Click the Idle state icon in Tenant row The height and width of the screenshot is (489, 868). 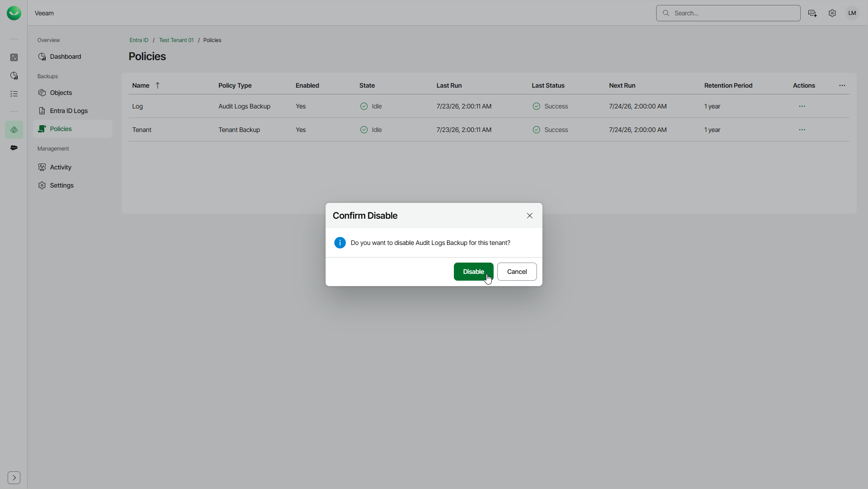(x=364, y=130)
